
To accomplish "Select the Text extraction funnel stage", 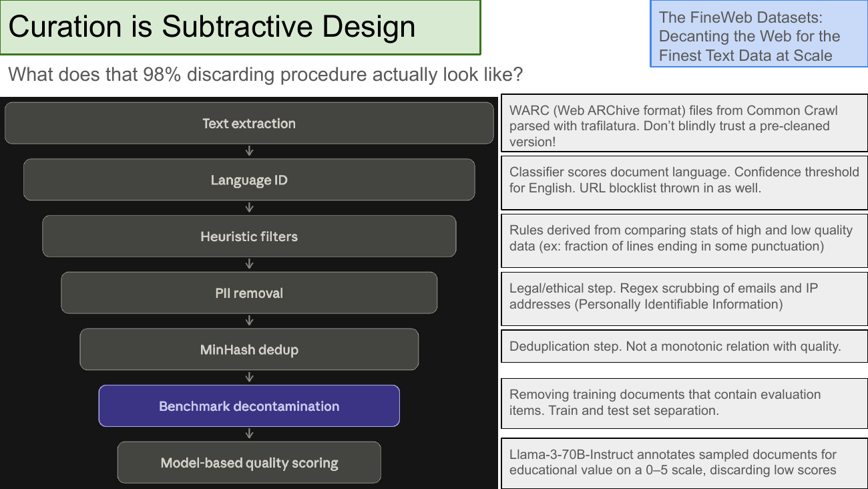I will click(249, 124).
